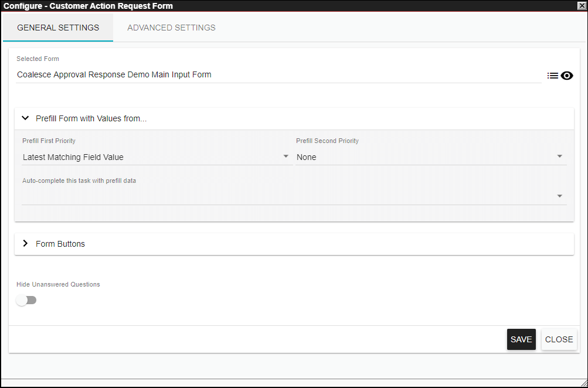Expand the Form Buttons section
Image resolution: width=588 pixels, height=388 pixels.
[x=294, y=244]
